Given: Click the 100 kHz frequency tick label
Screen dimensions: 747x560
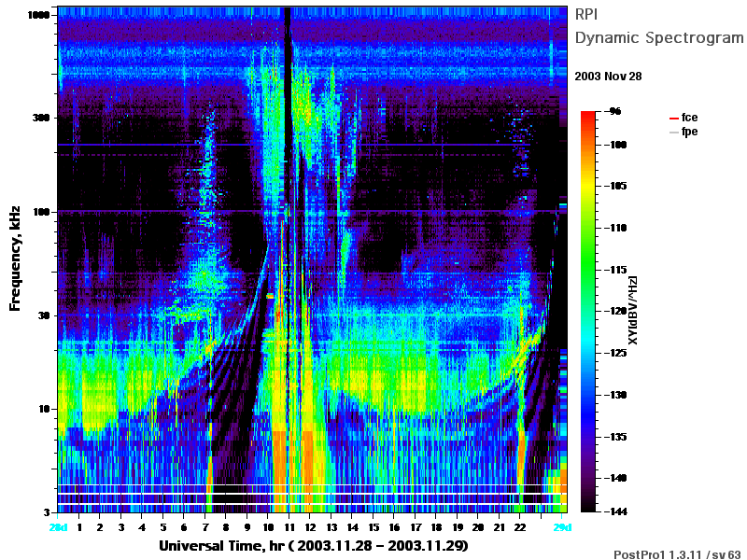Looking at the screenshot, I should click(41, 212).
